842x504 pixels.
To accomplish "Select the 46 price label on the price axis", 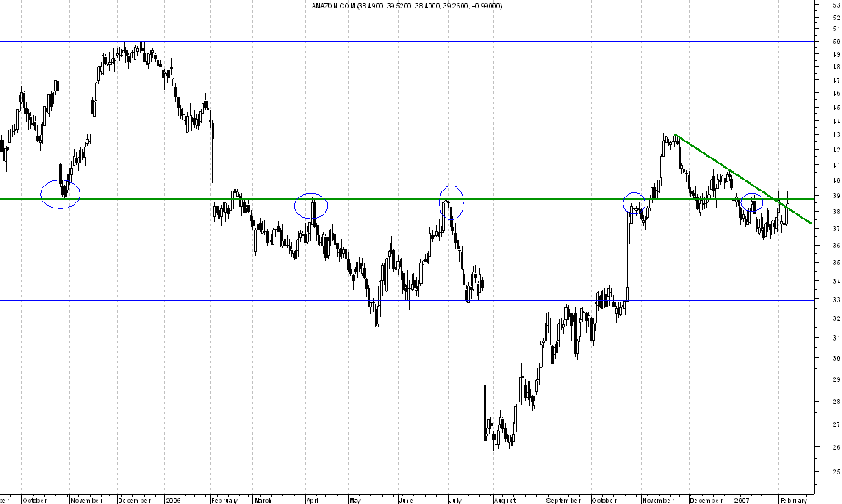I will 836,93.
